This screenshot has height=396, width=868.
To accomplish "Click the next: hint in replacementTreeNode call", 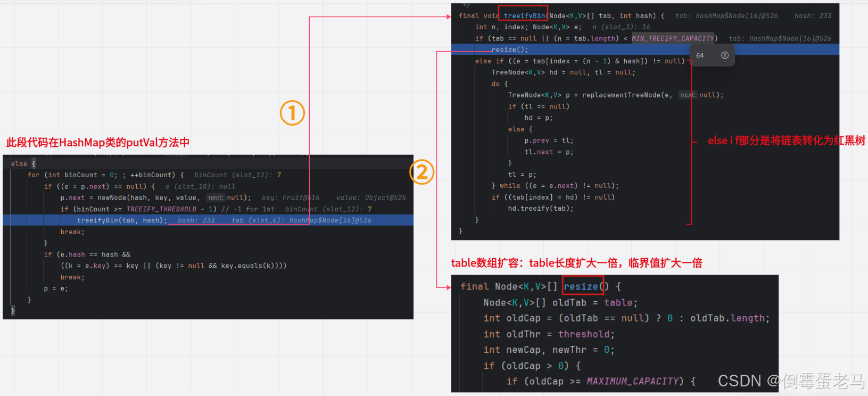I will point(688,95).
